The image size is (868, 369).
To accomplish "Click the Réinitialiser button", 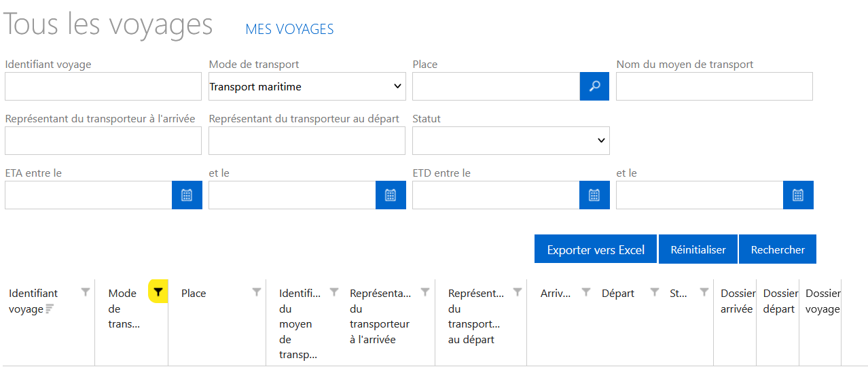I will 698,249.
